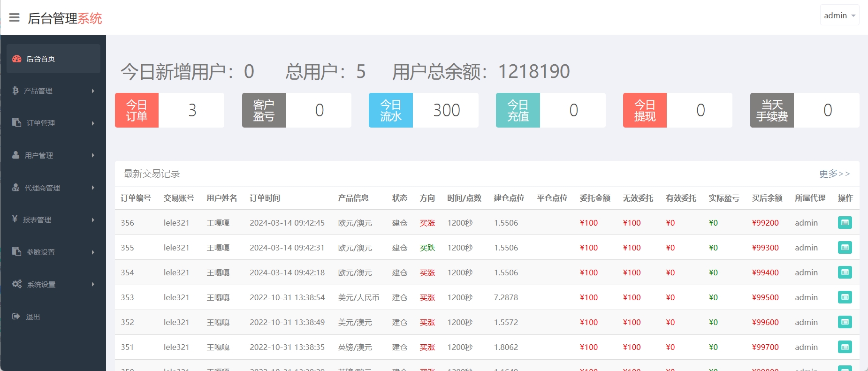Click the action icon for order 351

click(845, 347)
